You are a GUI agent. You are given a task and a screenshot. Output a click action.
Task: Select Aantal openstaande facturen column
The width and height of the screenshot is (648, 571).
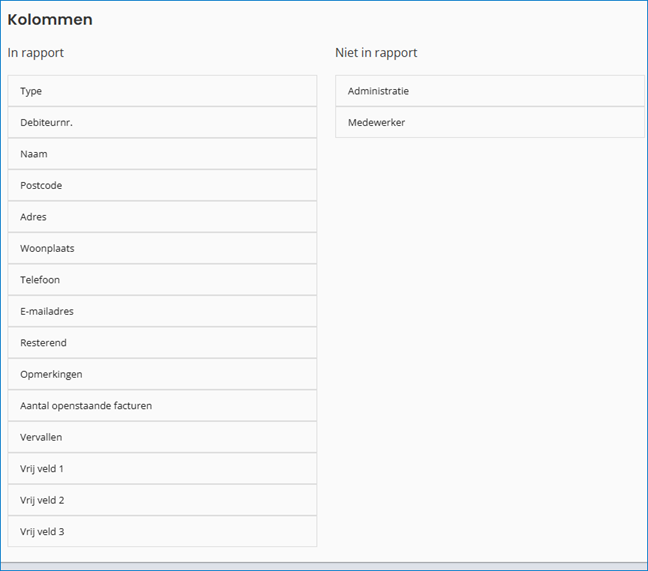(x=161, y=406)
